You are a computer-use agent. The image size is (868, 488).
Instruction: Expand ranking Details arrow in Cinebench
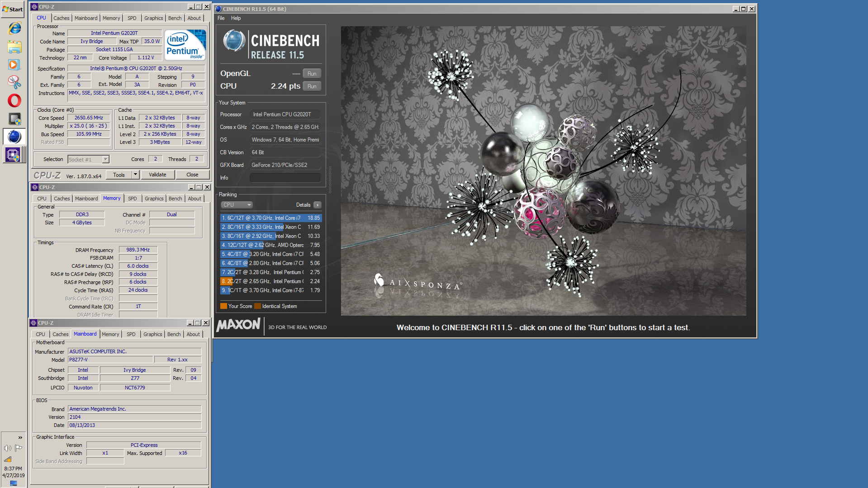tap(318, 205)
